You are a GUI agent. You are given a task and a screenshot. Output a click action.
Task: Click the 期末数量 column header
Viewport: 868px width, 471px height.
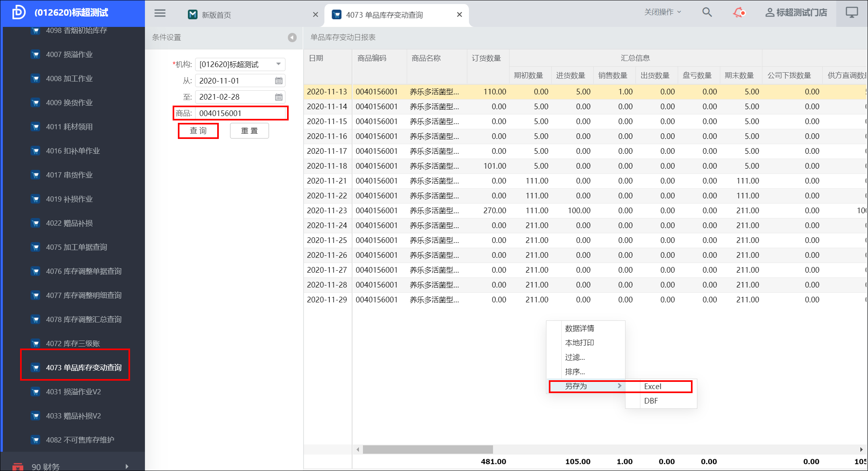point(741,75)
